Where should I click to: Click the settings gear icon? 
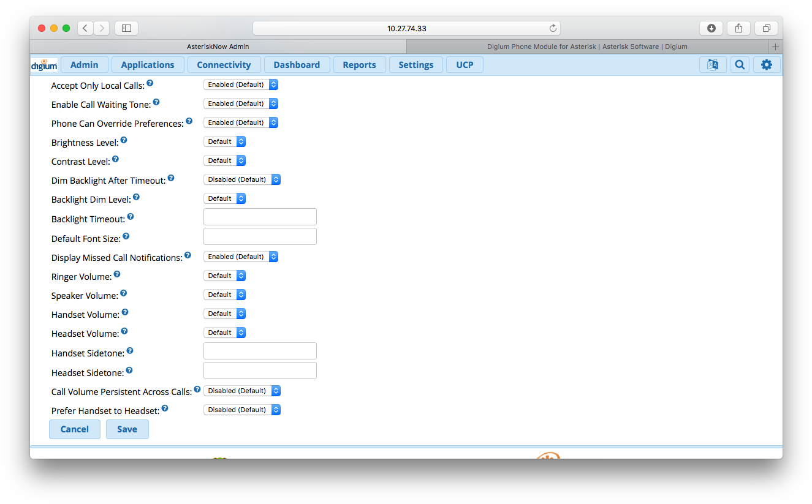pos(767,64)
